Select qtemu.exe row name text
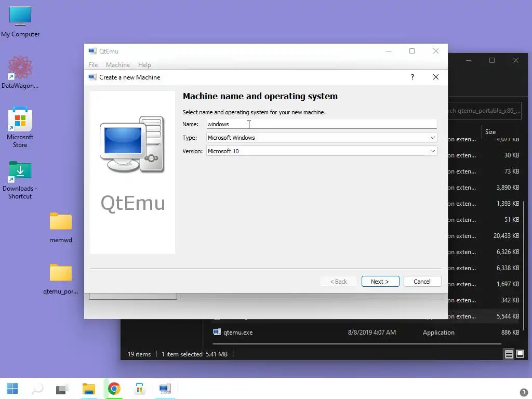Screen dimensions: 532x399 pos(238,332)
